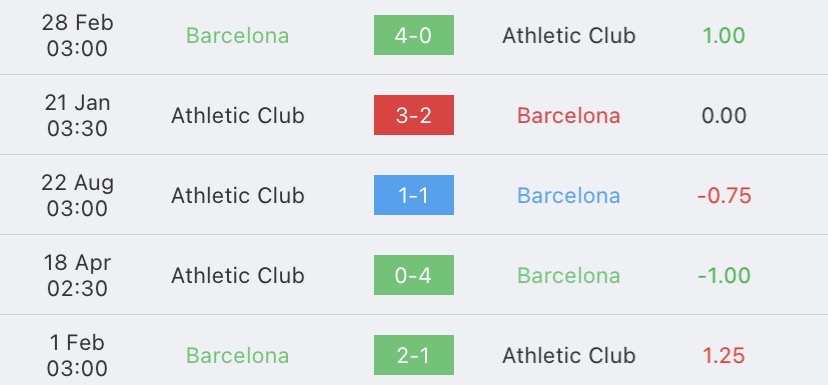Viewport: 828px width, 385px height.
Task: Select Athletic Club in the 22 Aug match
Action: click(x=238, y=195)
